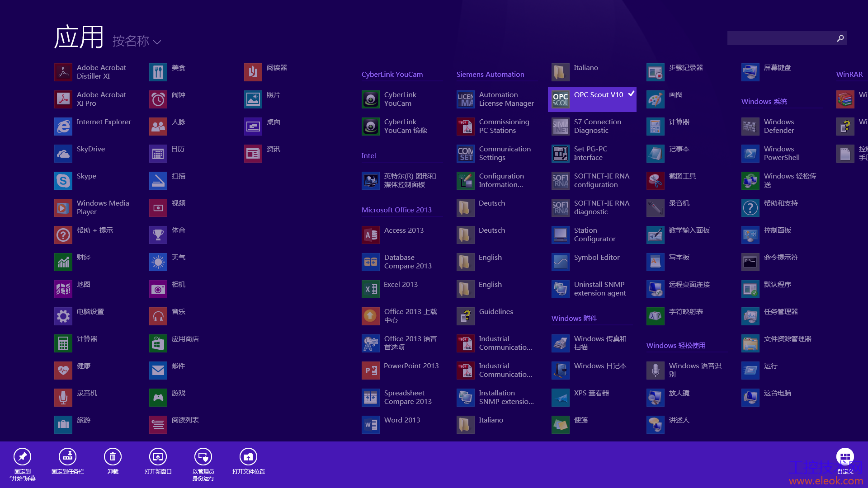Deselect the checked OPC Scout V10 tile

coord(592,99)
